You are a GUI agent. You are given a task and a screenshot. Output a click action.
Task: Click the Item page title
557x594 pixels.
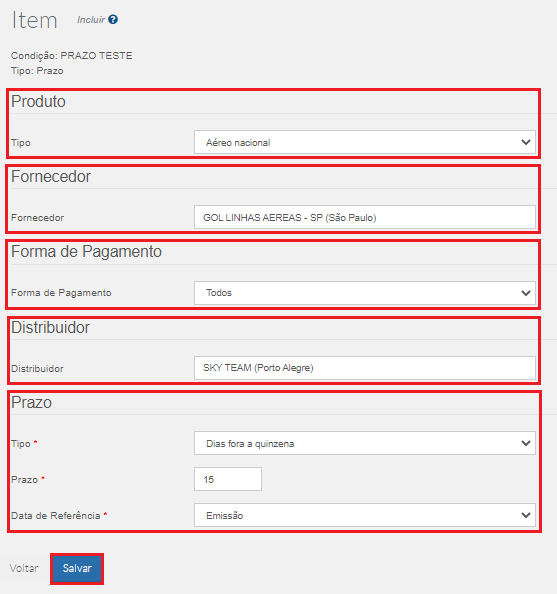click(x=34, y=20)
